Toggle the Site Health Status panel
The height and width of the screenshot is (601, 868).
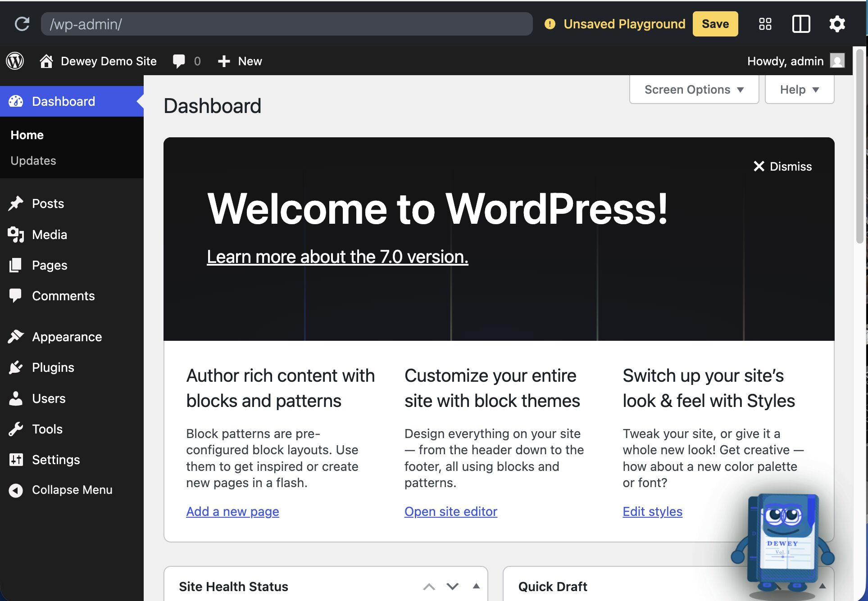tap(476, 586)
